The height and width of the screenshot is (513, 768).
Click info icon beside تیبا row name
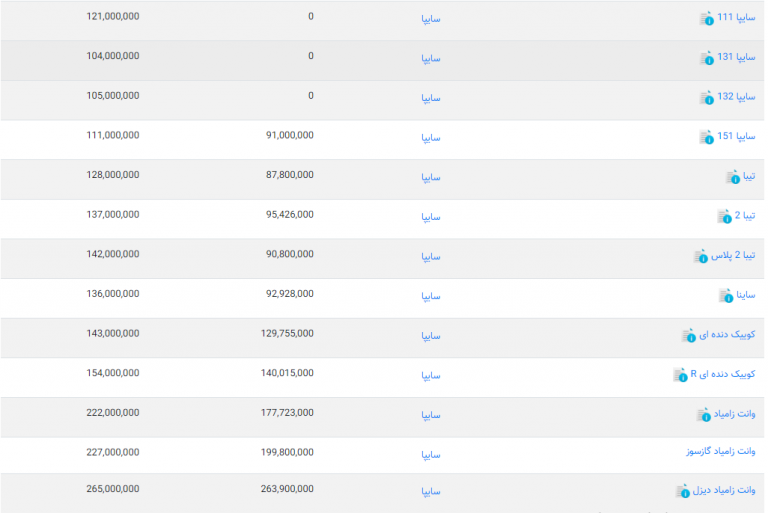click(x=733, y=177)
